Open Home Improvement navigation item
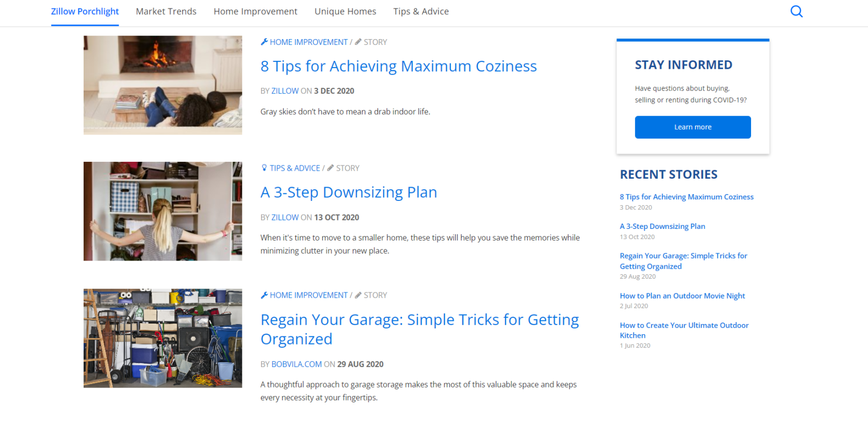 256,12
